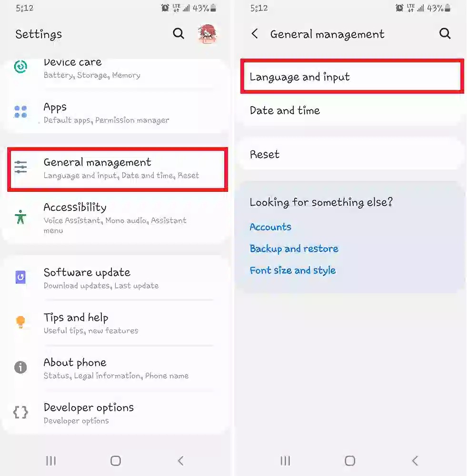Viewport: 467px width, 476px height.
Task: Tap search icon in General management screen
Action: [x=445, y=33]
